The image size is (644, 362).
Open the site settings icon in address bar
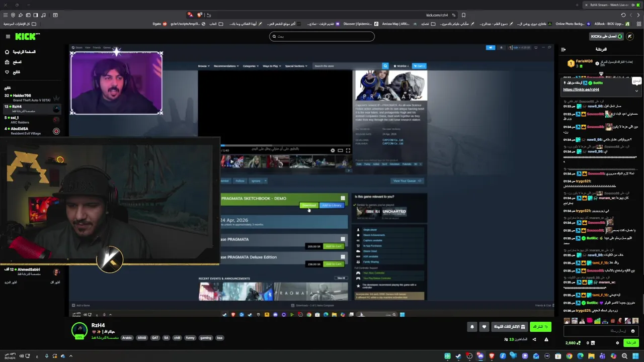[x=454, y=15]
